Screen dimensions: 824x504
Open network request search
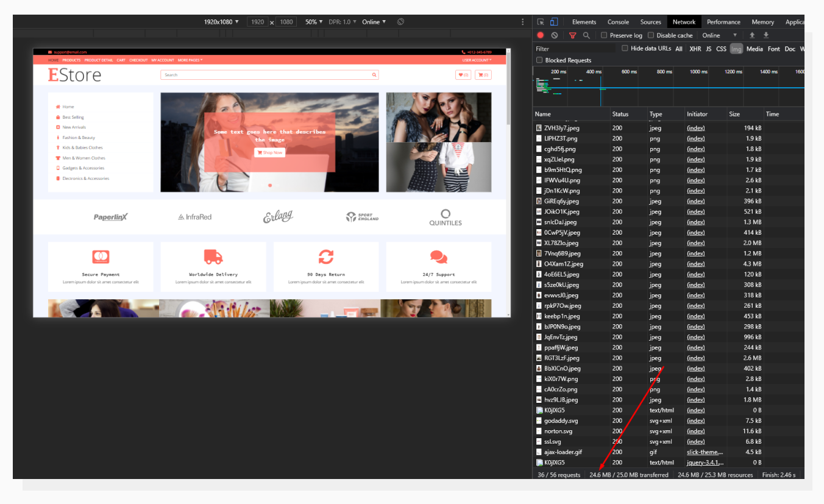coord(586,35)
